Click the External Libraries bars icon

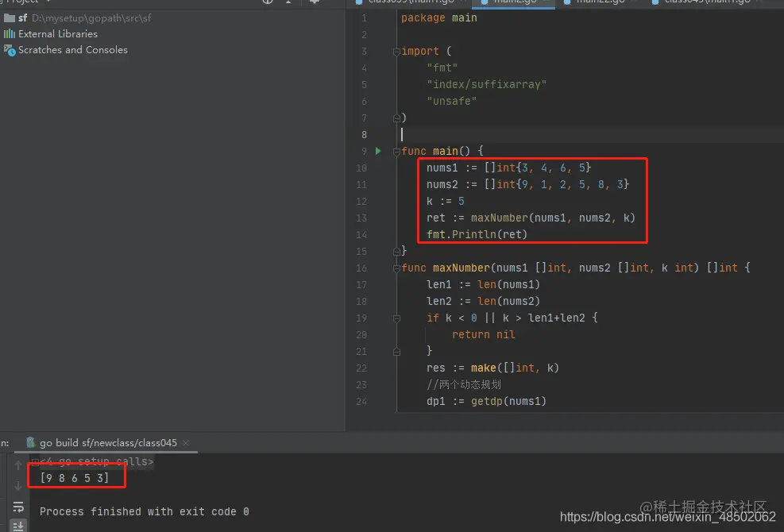[x=9, y=34]
